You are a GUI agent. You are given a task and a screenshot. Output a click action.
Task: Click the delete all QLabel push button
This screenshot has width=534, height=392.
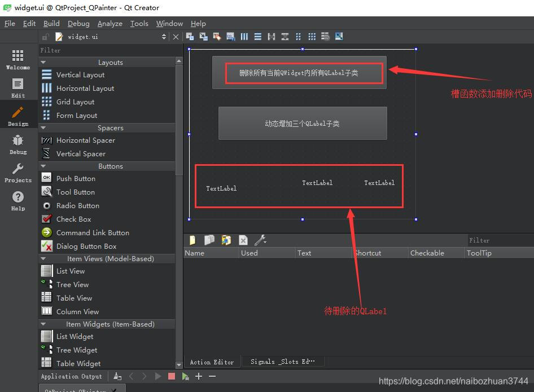299,73
